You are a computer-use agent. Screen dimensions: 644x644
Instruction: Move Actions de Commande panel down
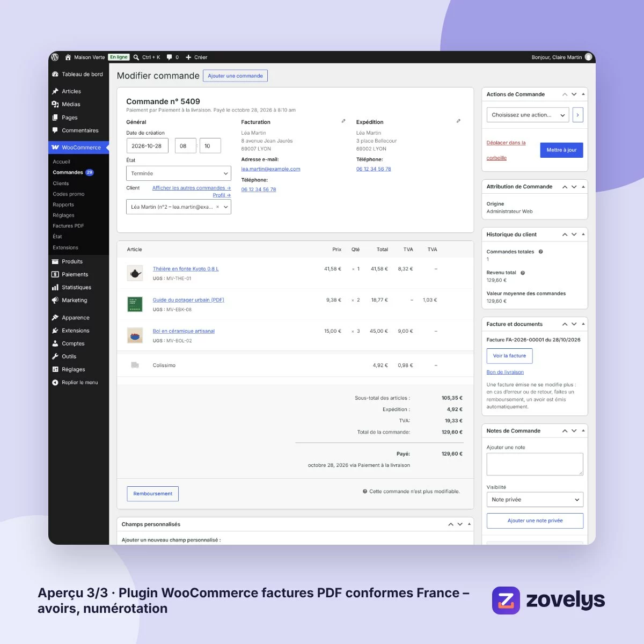(x=574, y=94)
